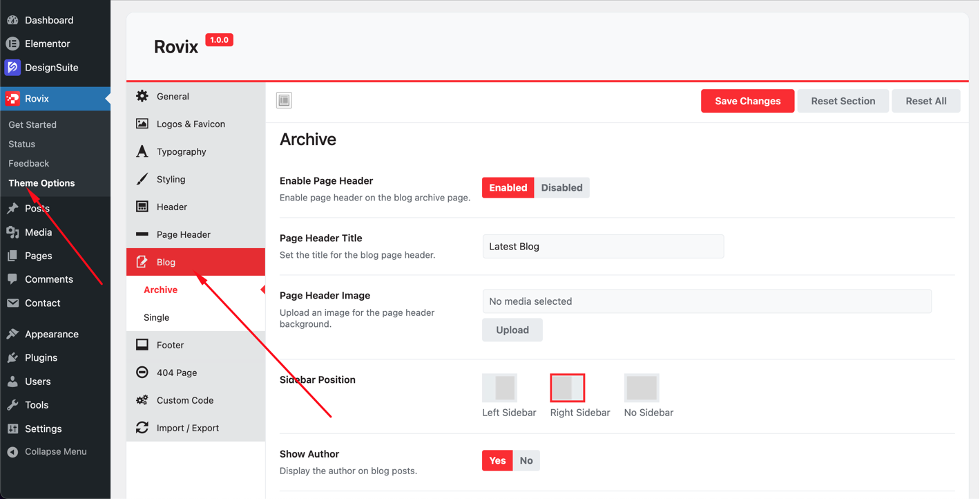
Task: Click the Elementor logo icon
Action: coord(12,44)
